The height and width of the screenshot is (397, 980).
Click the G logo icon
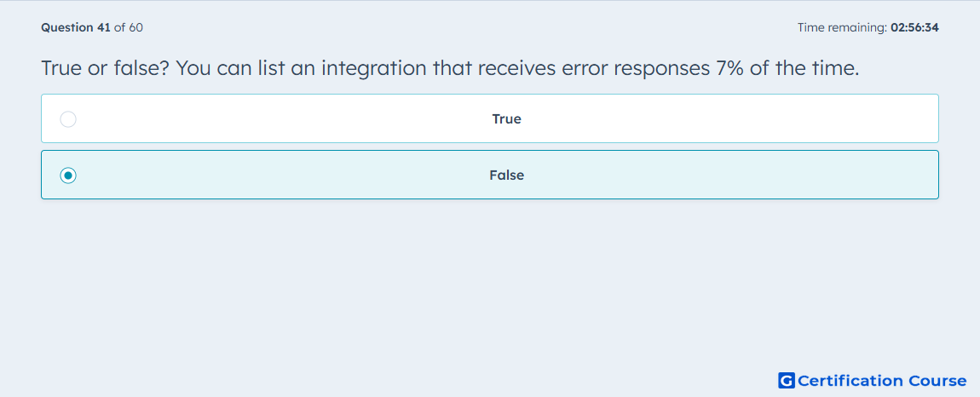point(787,380)
